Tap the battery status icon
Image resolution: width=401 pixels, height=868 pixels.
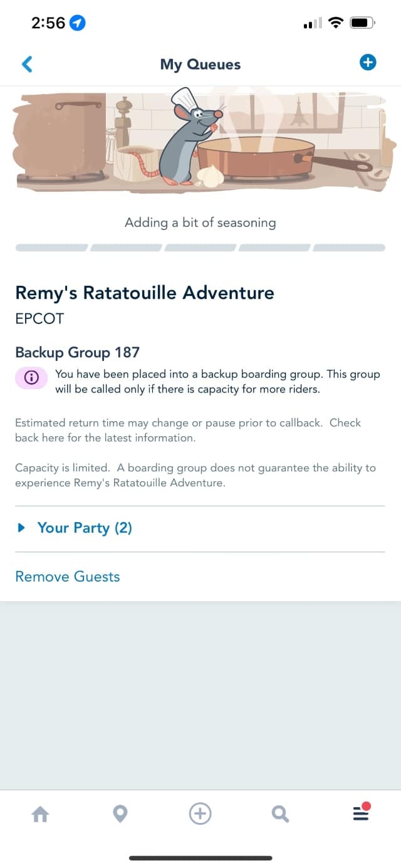point(362,23)
